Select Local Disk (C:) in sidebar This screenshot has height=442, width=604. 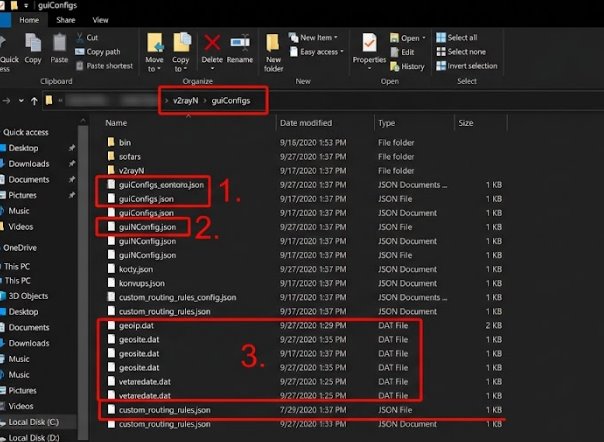point(34,422)
